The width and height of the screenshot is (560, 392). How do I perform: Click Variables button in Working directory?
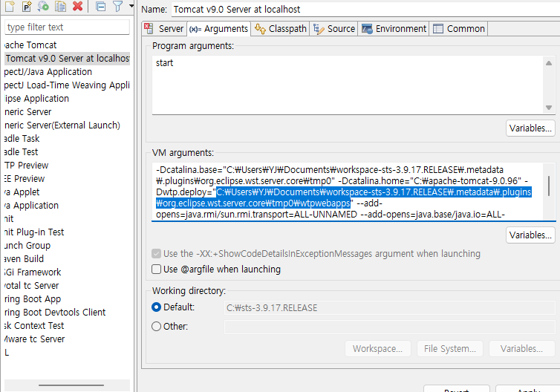point(522,349)
